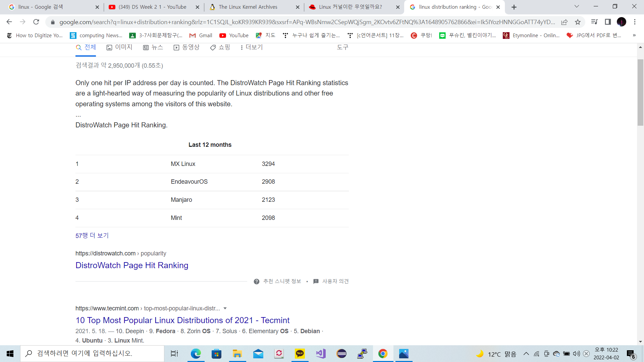Open Task View on the taskbar
This screenshot has width=644, height=362.
174,354
